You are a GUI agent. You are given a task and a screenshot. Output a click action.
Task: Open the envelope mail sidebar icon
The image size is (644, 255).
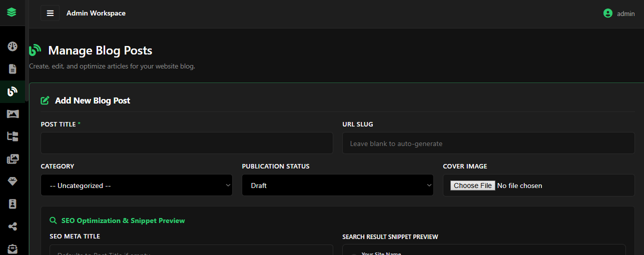coord(13,248)
